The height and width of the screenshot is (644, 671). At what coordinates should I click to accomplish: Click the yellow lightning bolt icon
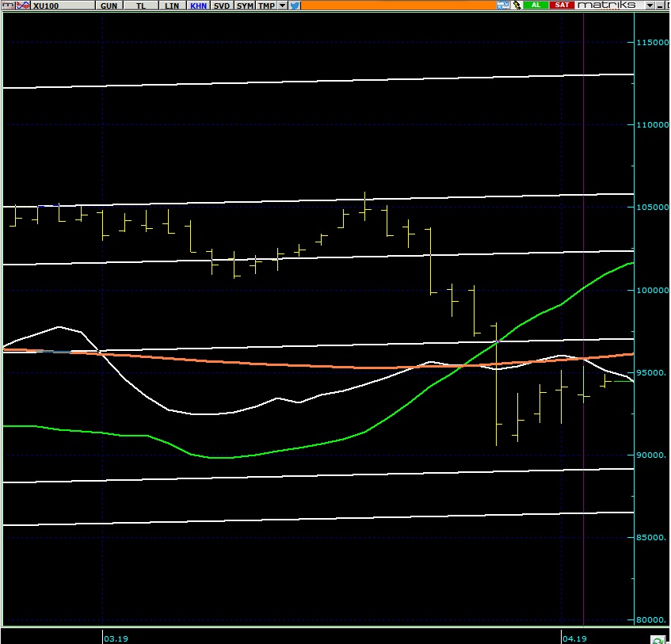(x=517, y=5)
